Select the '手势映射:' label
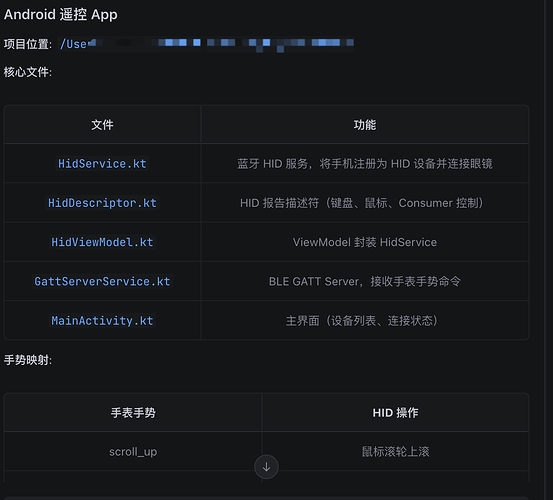 [28, 360]
